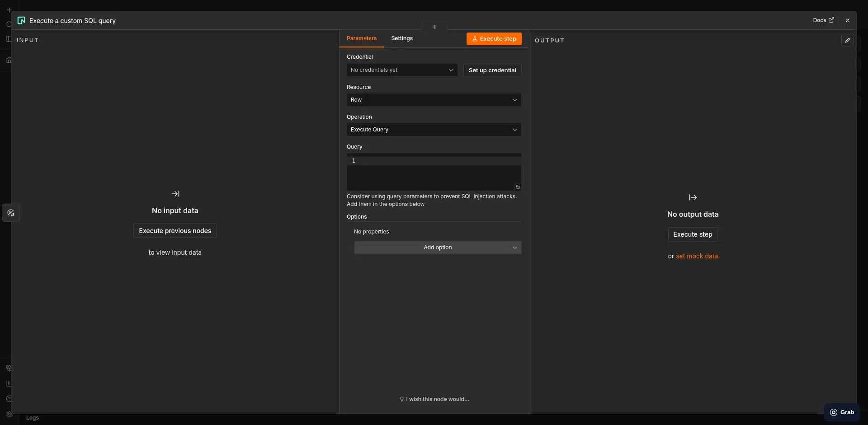
Task: Expand the Operation dropdown showing Execute Query
Action: pyautogui.click(x=434, y=130)
